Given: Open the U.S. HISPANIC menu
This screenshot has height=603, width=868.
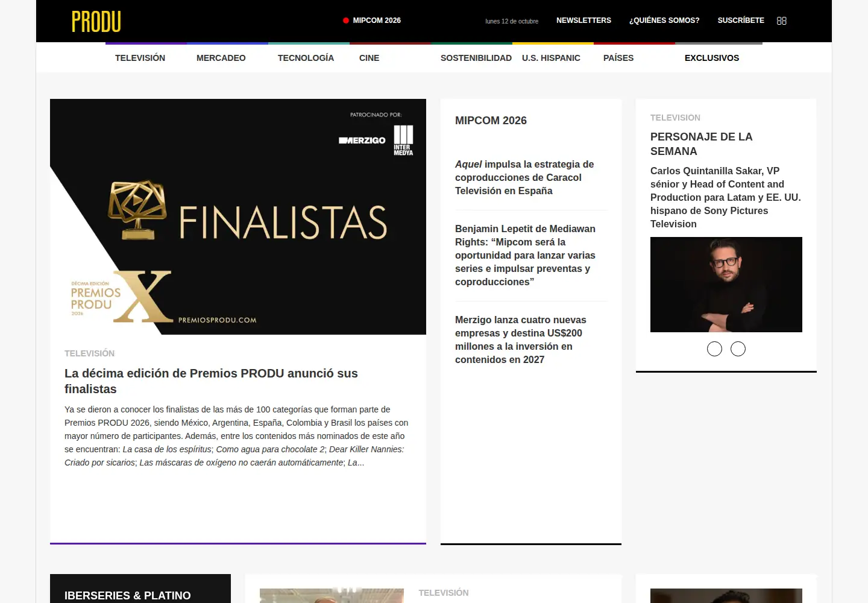Looking at the screenshot, I should pyautogui.click(x=551, y=58).
